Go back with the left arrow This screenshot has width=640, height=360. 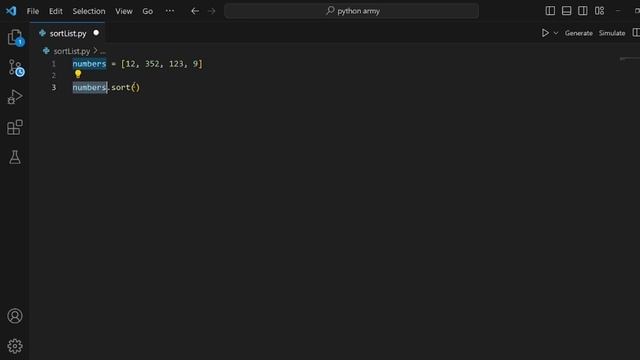click(195, 11)
